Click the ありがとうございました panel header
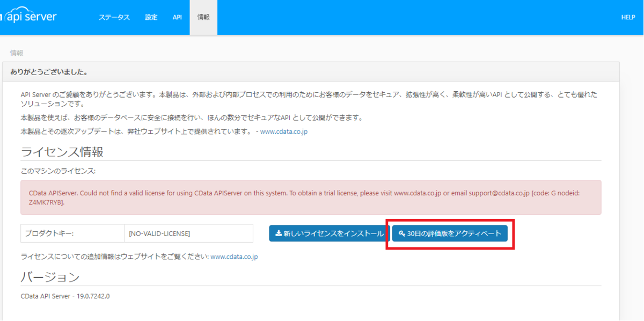 [x=311, y=71]
